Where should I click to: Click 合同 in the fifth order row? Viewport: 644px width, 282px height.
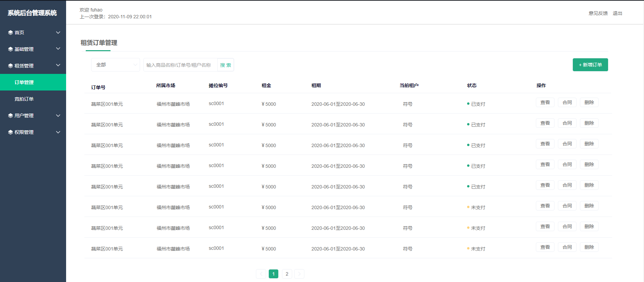[x=567, y=185]
